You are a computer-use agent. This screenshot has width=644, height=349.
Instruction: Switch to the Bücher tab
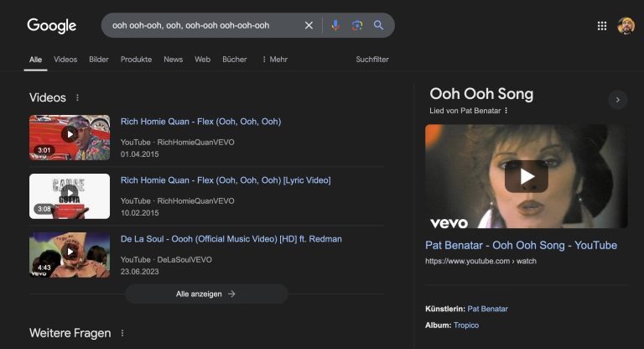point(235,60)
